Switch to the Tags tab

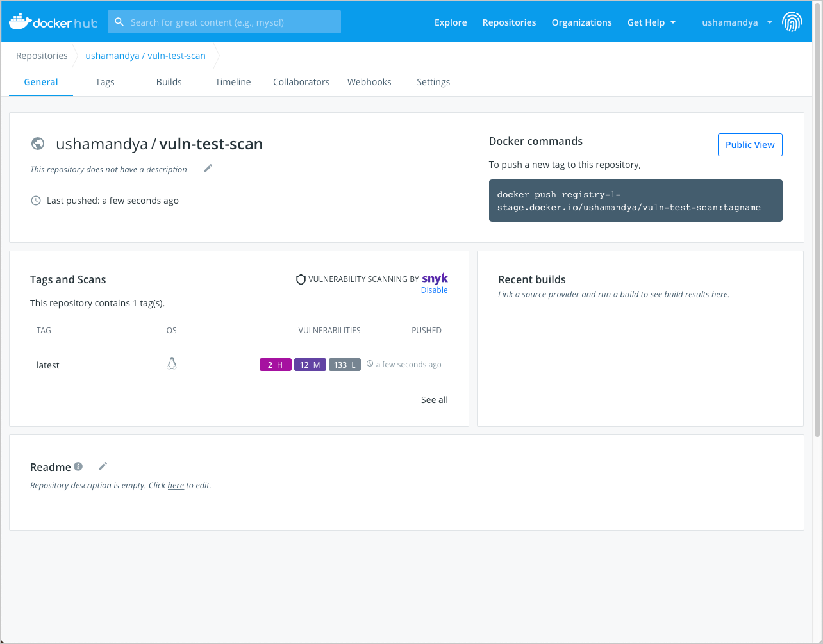[105, 82]
